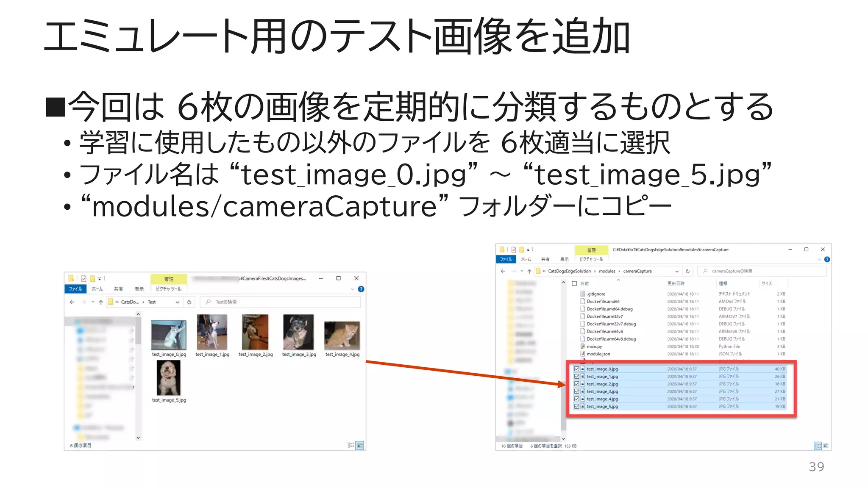This screenshot has width=868, height=488.
Task: Switch cameraCapture window to large icons view
Action: [826, 446]
